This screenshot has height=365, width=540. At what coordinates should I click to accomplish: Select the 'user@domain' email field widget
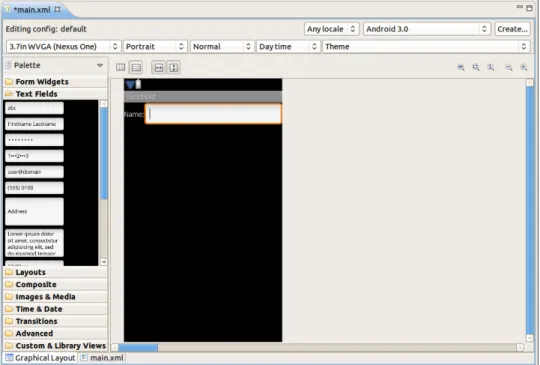[34, 172]
